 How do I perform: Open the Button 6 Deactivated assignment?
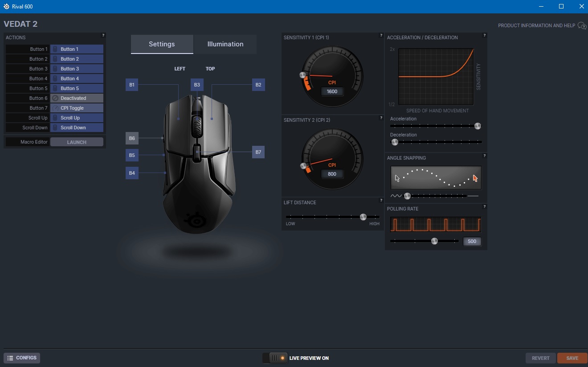pos(77,98)
